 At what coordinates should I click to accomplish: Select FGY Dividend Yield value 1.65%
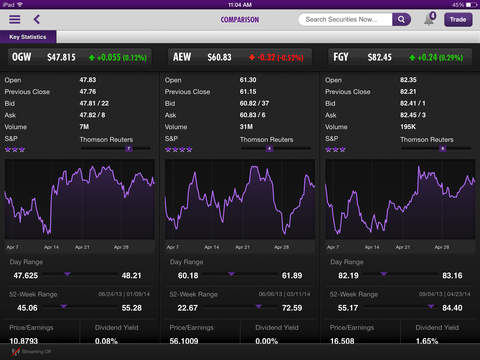(x=427, y=341)
